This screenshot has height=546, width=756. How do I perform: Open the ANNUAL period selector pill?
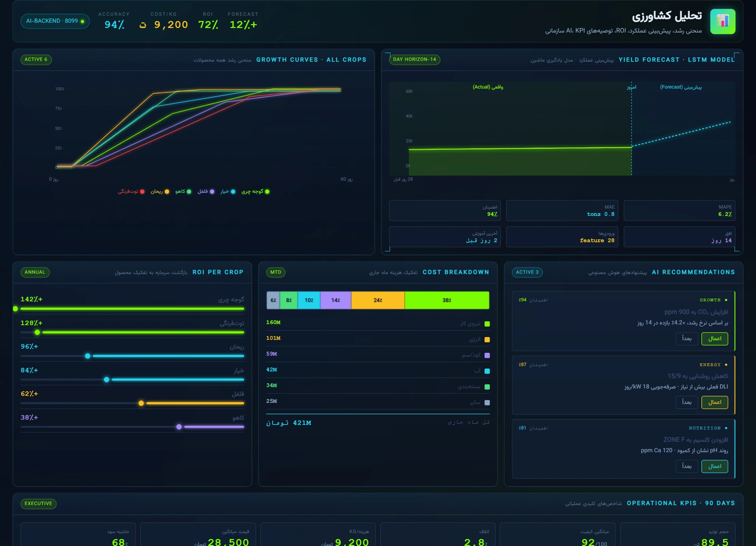click(35, 272)
